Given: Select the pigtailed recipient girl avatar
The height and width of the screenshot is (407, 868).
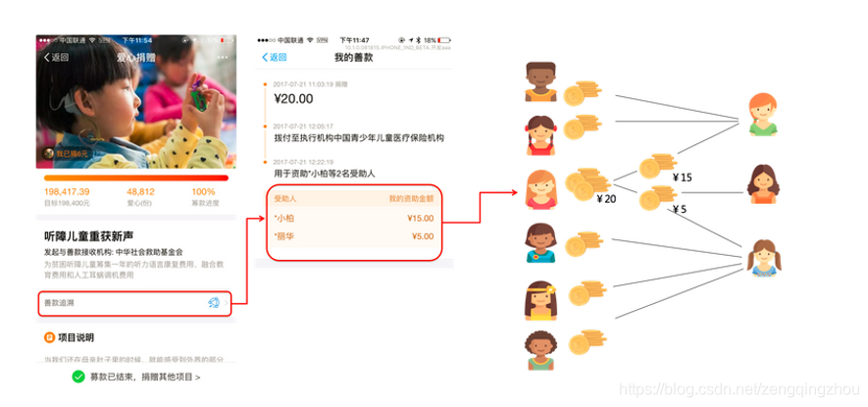Looking at the screenshot, I should point(764,258).
